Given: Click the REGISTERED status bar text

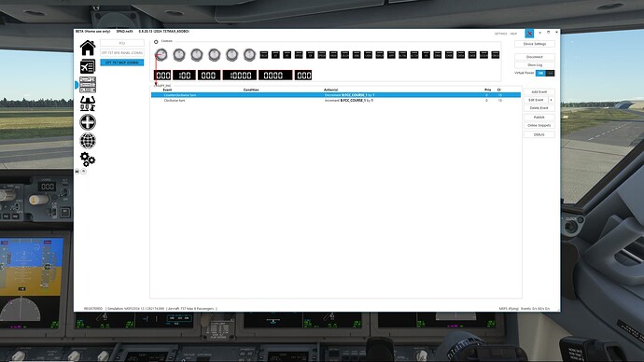Looking at the screenshot, I should pos(92,308).
